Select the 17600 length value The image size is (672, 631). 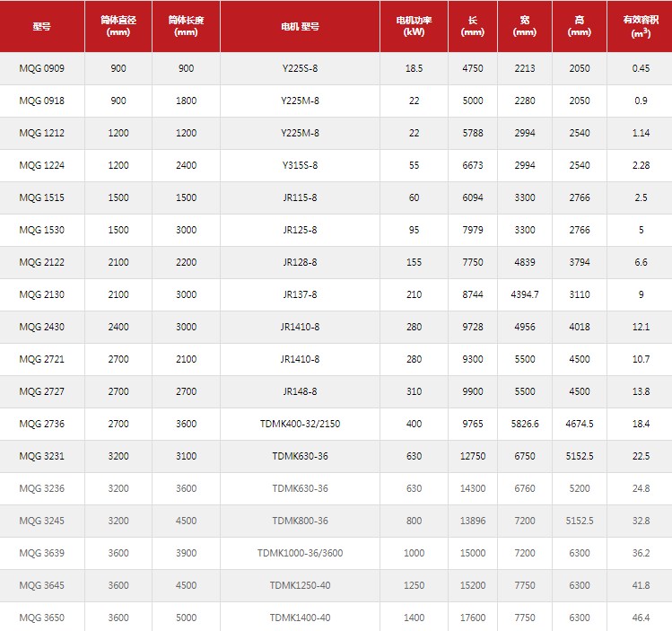pos(472,618)
